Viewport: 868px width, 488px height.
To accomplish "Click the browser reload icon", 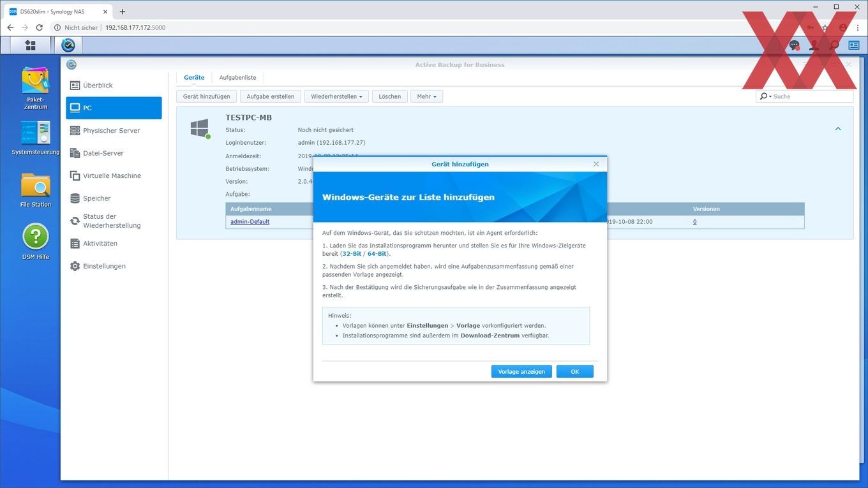I will coord(40,27).
